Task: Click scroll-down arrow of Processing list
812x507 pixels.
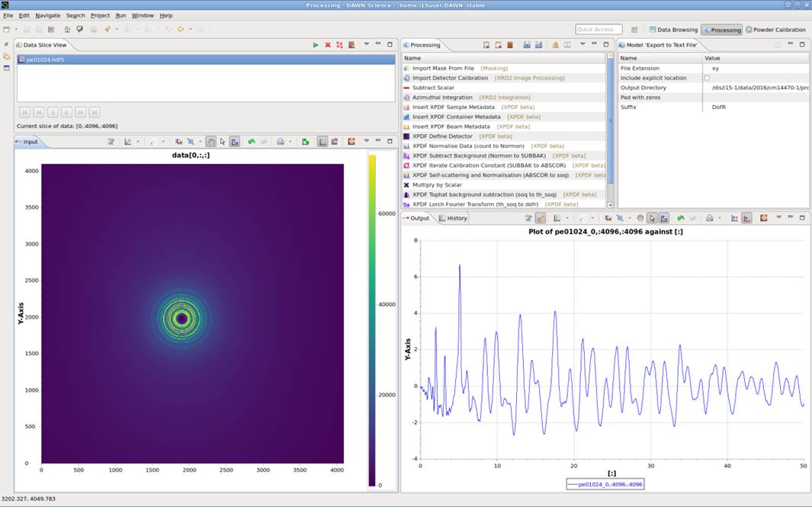Action: coord(609,204)
